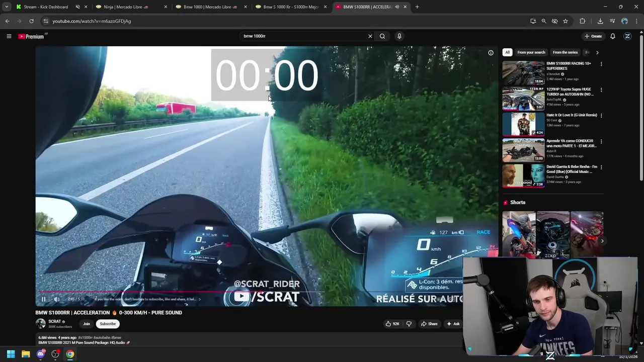Open the YouTube guide hamburger menu
Viewport: 644px width, 362px height.
9,36
